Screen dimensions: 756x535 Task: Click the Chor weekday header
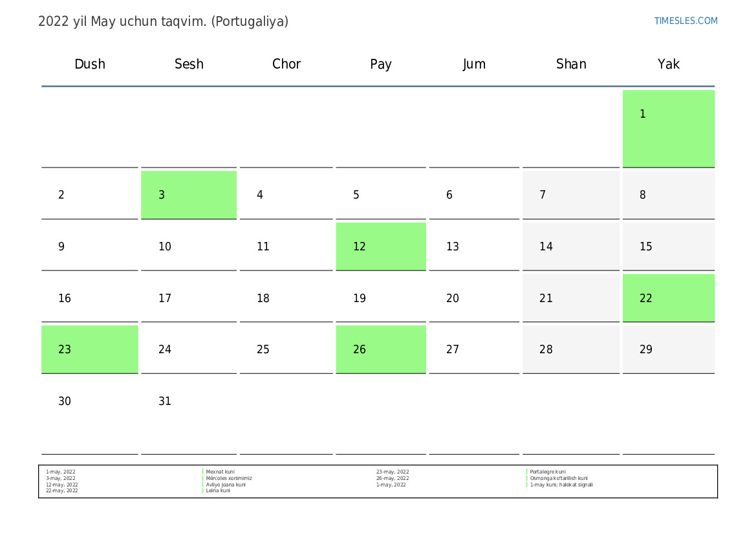coord(286,64)
